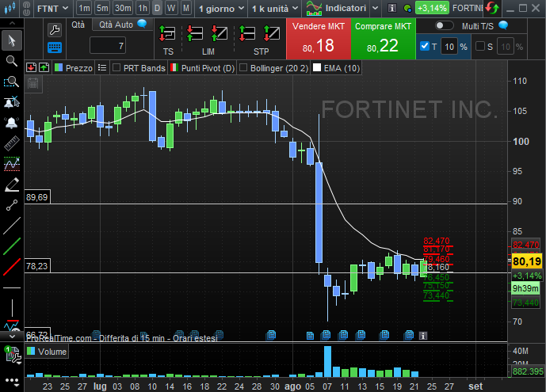Select the M monthly timeframe
Viewport: 546px width, 392px height.
coord(186,8)
